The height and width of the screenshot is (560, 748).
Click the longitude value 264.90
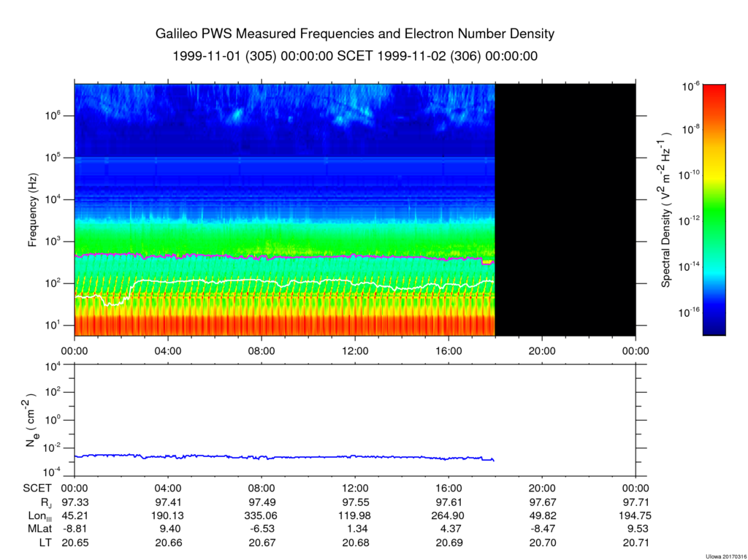449,515
